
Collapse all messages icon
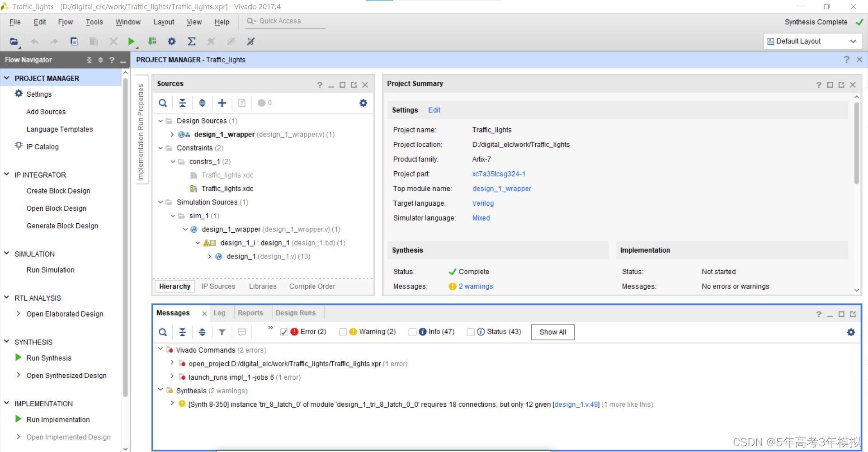(183, 332)
